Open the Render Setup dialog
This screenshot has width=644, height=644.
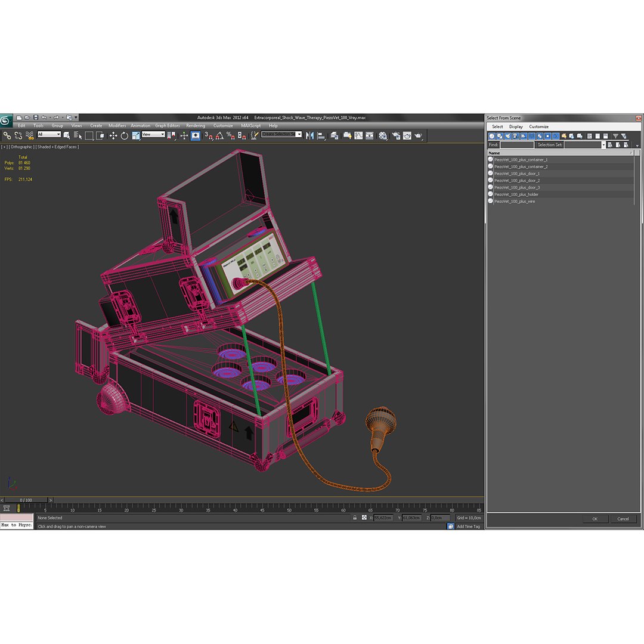tap(396, 135)
